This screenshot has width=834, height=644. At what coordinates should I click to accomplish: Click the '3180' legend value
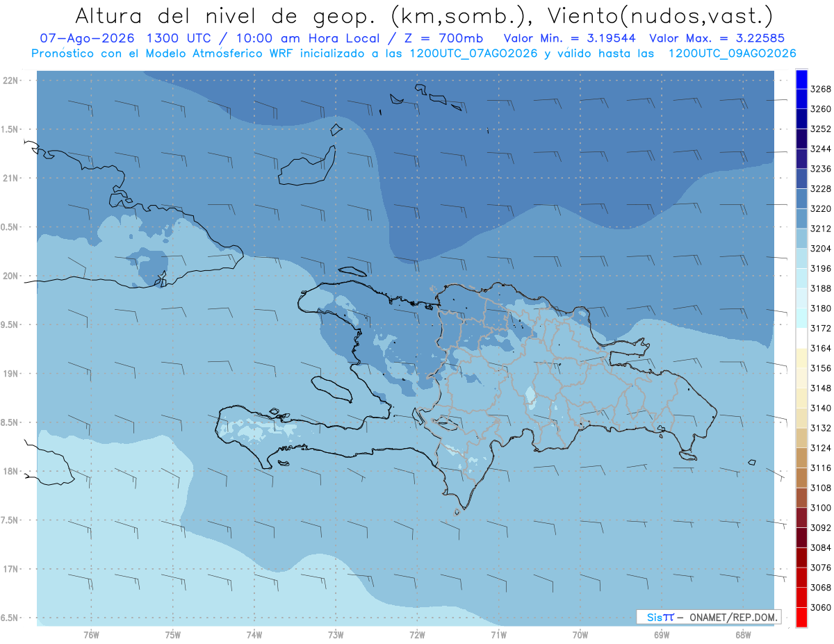(x=821, y=308)
